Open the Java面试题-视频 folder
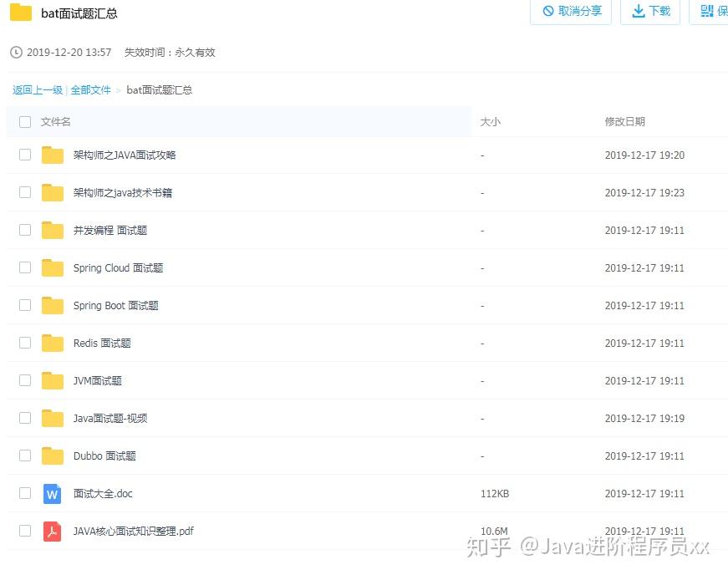 click(x=111, y=418)
